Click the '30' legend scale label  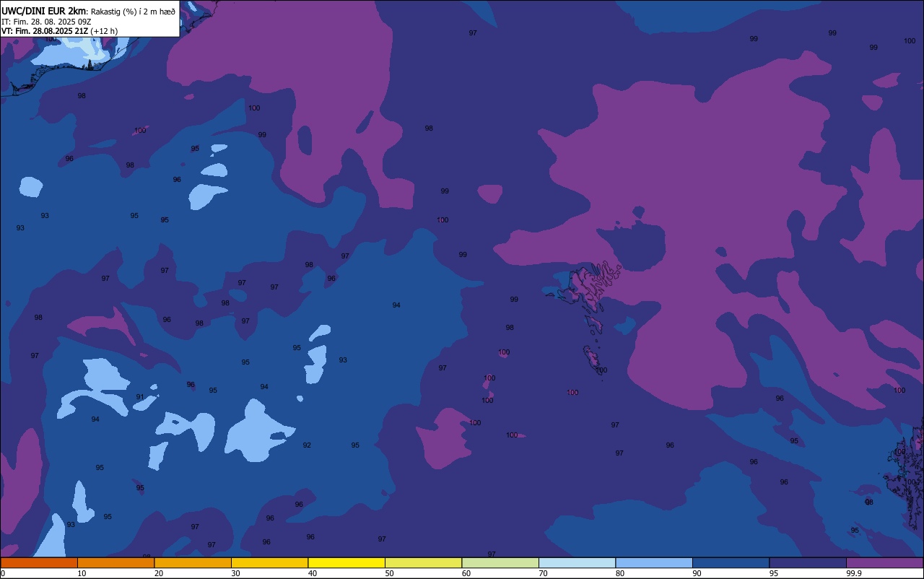pos(236,573)
